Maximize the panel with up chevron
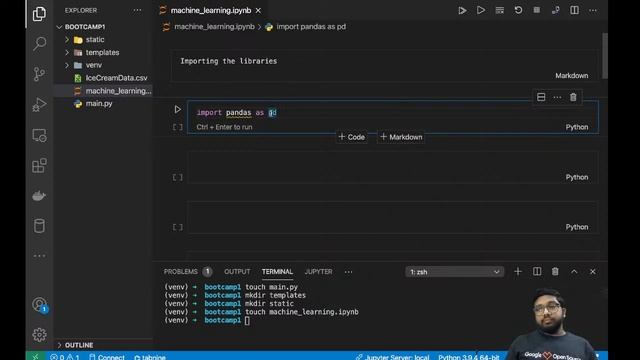Viewport: 640px width, 360px height. pos(574,271)
